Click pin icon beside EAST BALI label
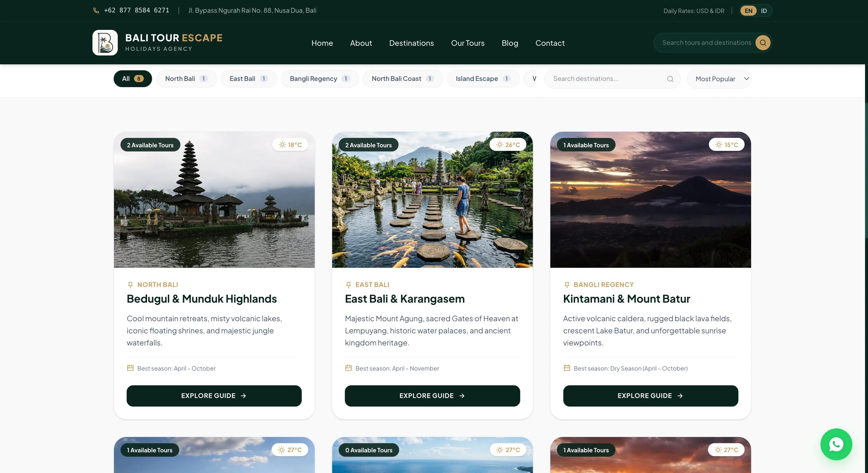Image resolution: width=868 pixels, height=473 pixels. 348,285
